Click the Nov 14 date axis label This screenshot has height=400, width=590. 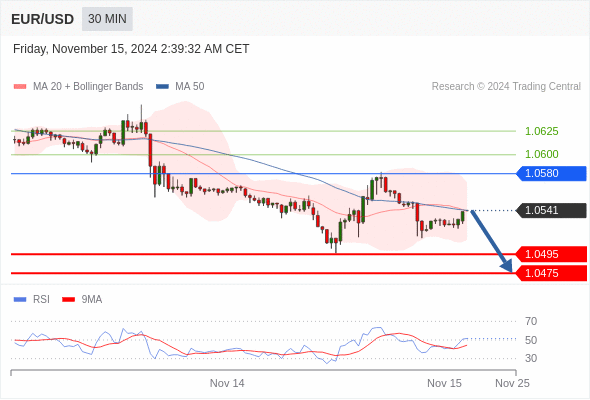click(x=227, y=383)
